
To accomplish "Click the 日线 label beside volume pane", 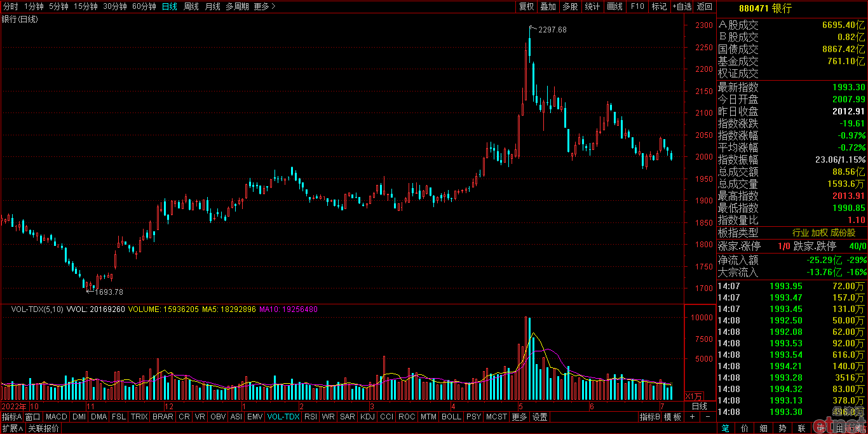I will [x=699, y=406].
